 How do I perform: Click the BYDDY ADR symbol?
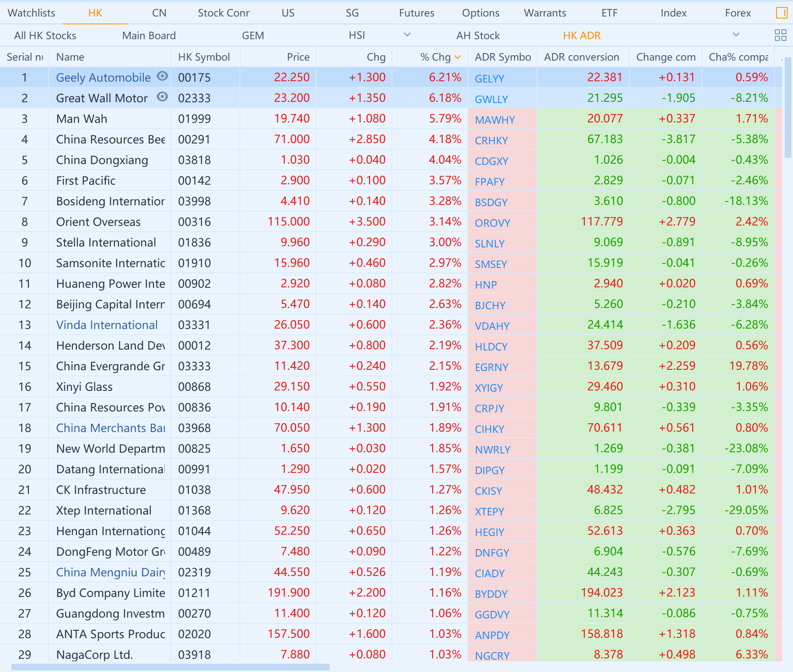click(491, 594)
